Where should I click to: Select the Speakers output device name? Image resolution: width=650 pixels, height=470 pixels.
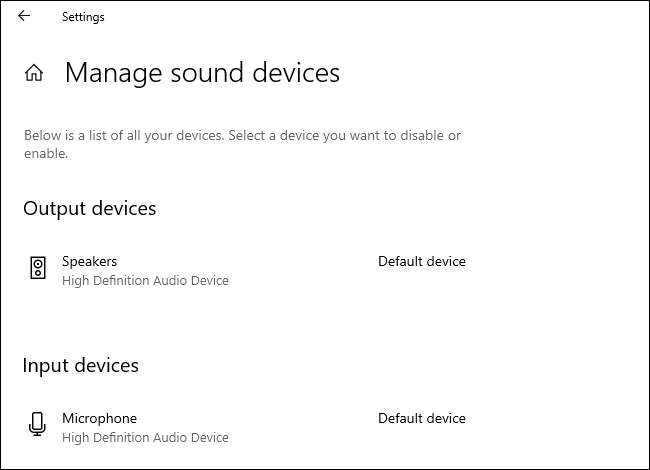89,261
